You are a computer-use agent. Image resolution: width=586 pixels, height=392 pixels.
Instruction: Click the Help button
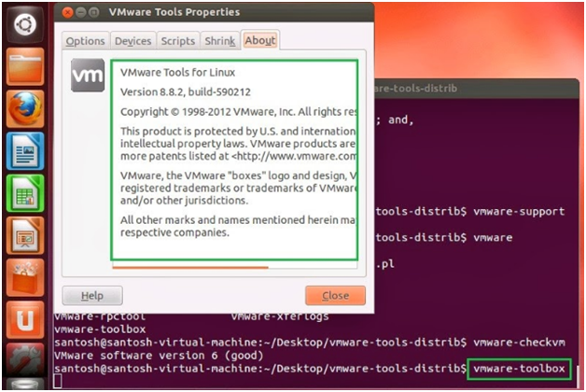click(x=92, y=296)
